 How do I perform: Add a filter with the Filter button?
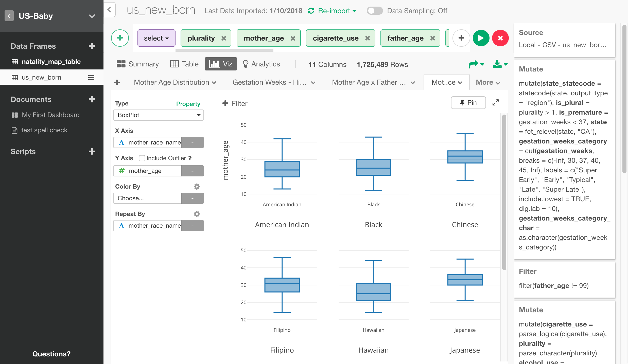pos(234,103)
